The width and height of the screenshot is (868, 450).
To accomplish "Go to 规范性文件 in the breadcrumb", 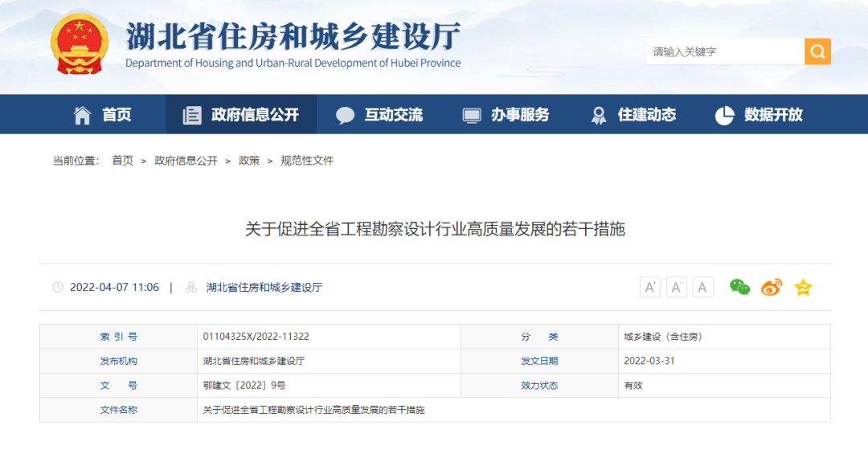I will (307, 161).
